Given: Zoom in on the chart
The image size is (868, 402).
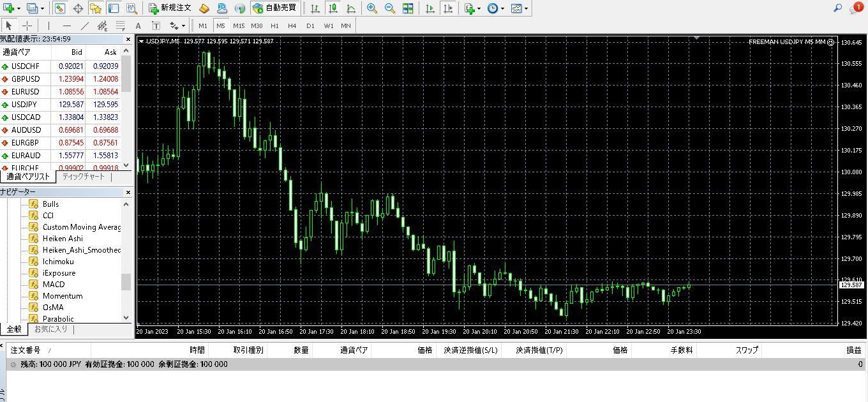Looking at the screenshot, I should point(371,8).
